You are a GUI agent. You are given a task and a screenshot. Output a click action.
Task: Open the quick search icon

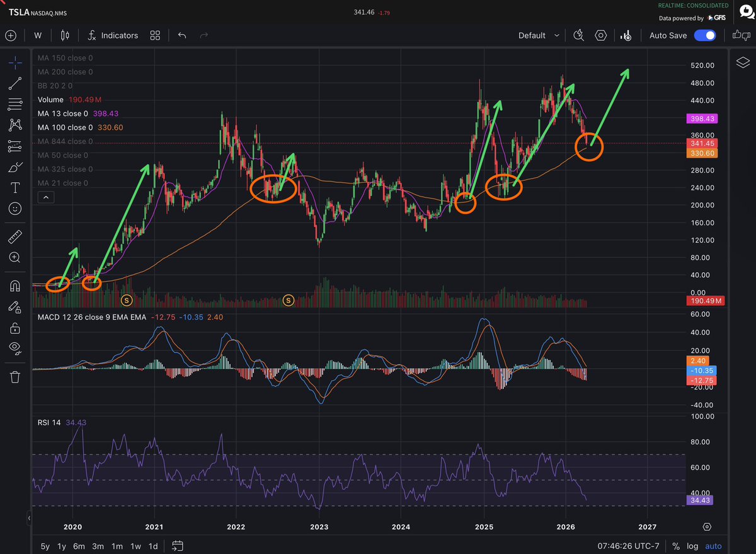coord(579,35)
